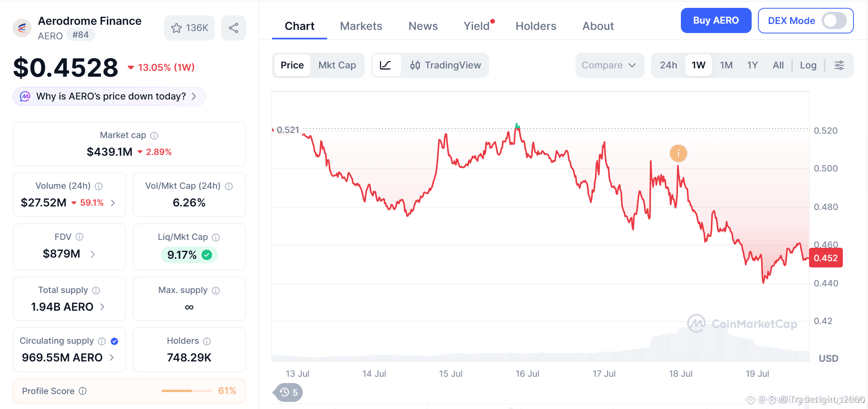This screenshot has width=868, height=409.
Task: Click the Profile Score progress bar
Action: [186, 391]
